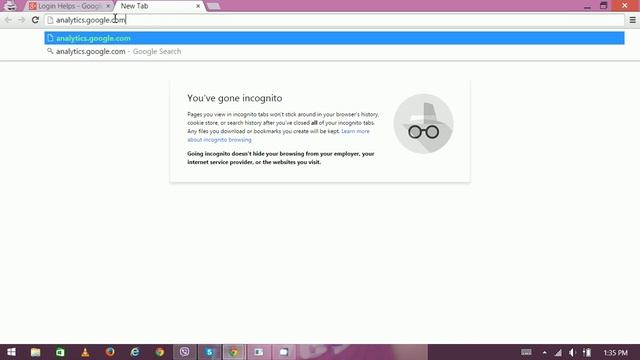Viewport: 640px width, 360px height.
Task: Click the incognito spy illustration
Action: pyautogui.click(x=423, y=124)
